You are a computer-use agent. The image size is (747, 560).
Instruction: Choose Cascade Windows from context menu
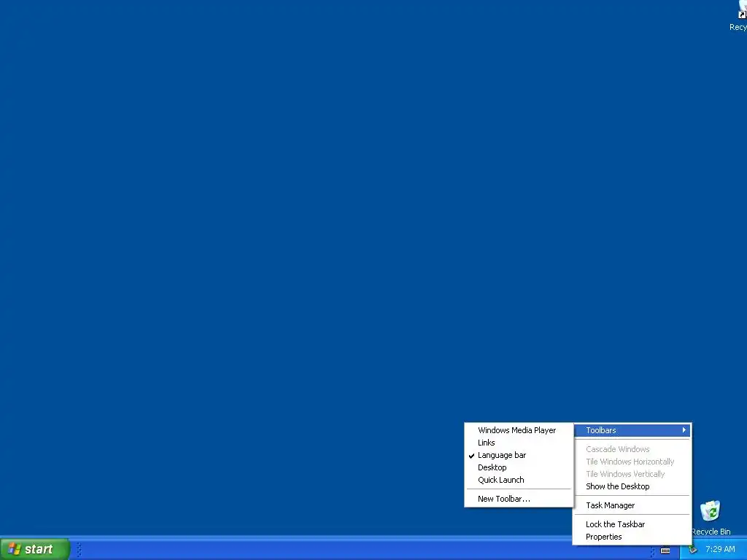tap(632, 449)
